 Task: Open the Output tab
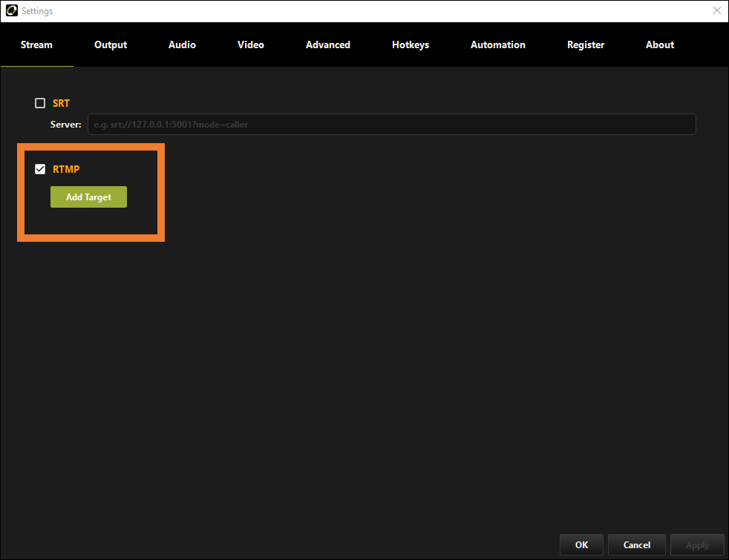click(x=111, y=45)
